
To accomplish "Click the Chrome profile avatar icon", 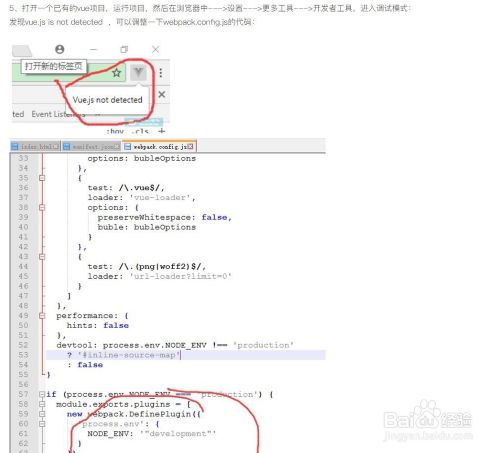I will pos(60,49).
